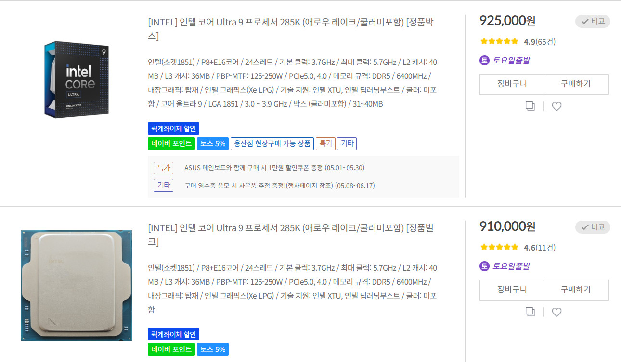This screenshot has height=364, width=621.
Task: Toggle 비교 compare for the 925,000원 product
Action: tap(593, 21)
